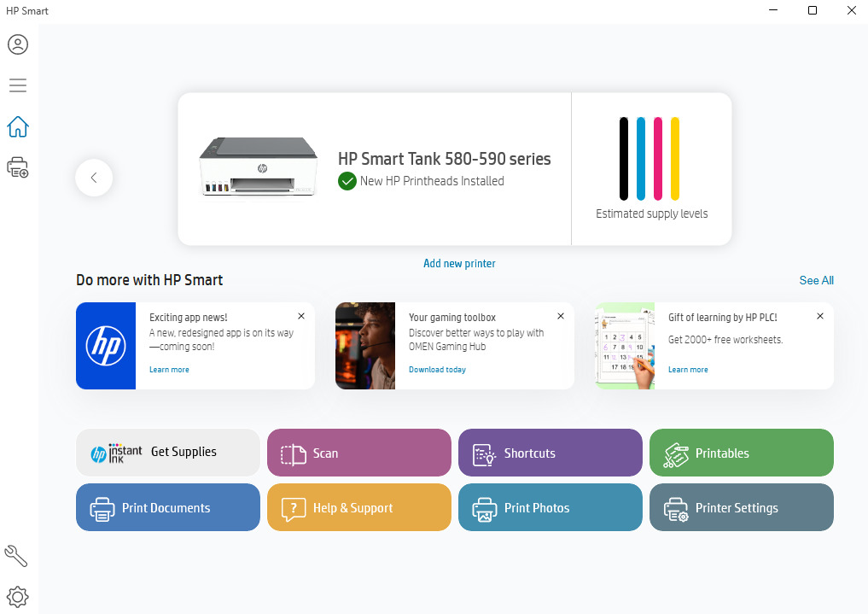Open the app settings gear icon

[x=18, y=596]
